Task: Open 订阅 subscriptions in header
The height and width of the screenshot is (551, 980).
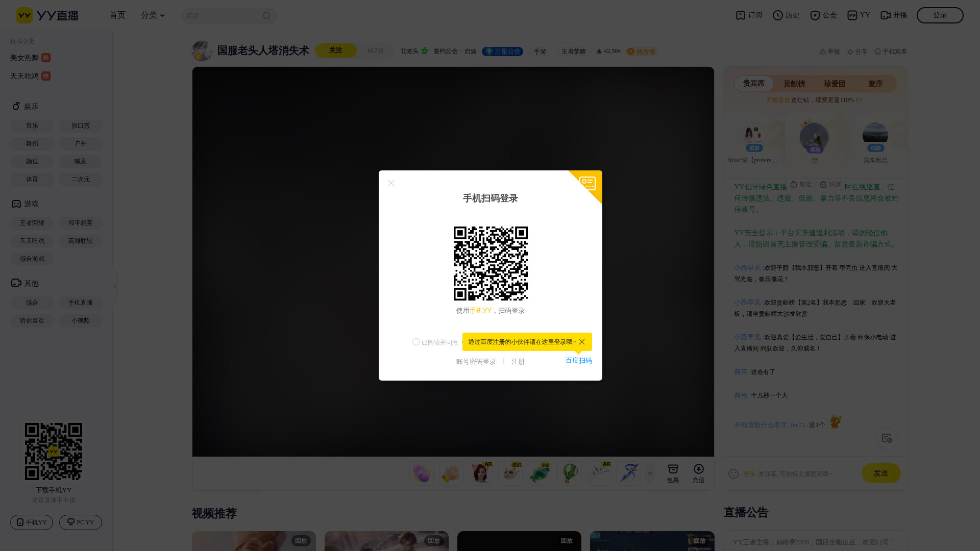Action: point(749,15)
